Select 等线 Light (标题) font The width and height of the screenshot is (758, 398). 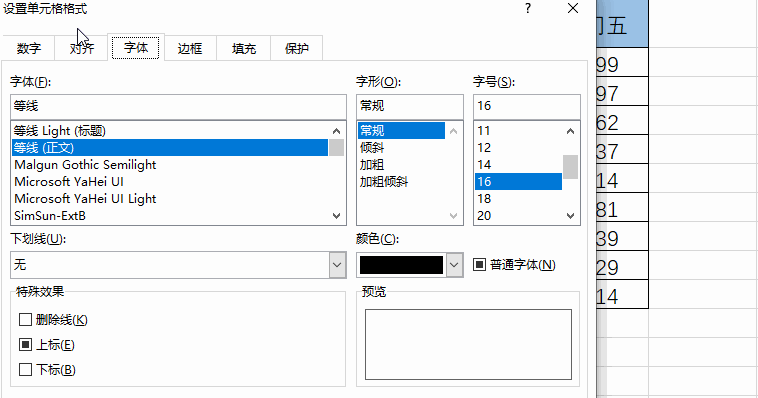coord(170,131)
